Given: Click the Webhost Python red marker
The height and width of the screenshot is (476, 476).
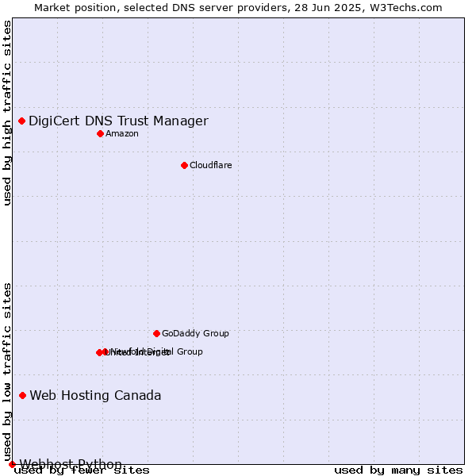Looking at the screenshot, I should click(x=12, y=464).
